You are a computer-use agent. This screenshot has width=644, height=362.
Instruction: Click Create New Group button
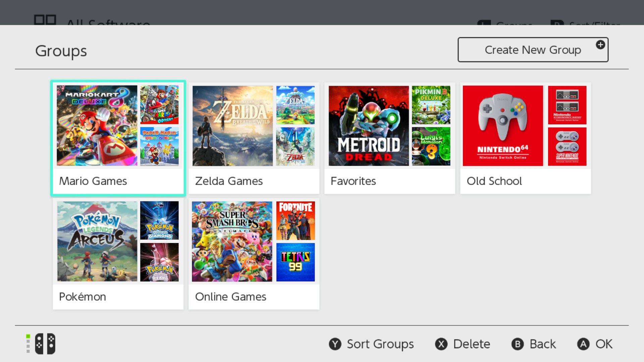(x=533, y=50)
